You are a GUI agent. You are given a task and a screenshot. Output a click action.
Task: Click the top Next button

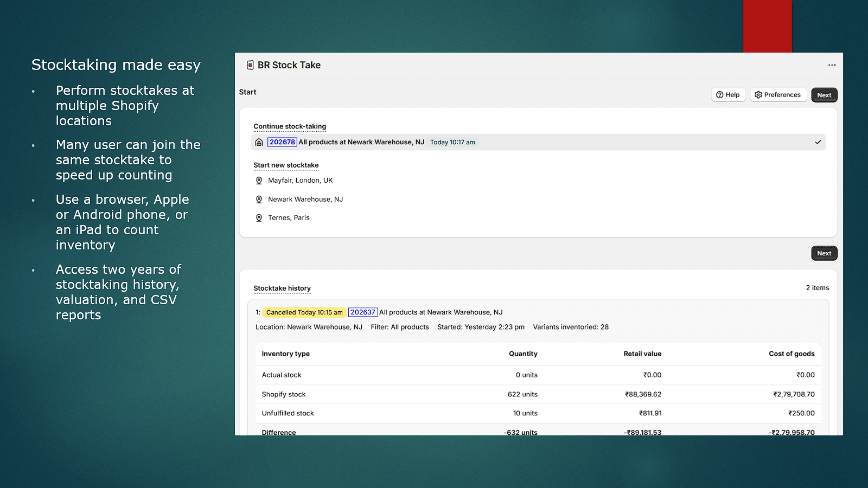(824, 95)
